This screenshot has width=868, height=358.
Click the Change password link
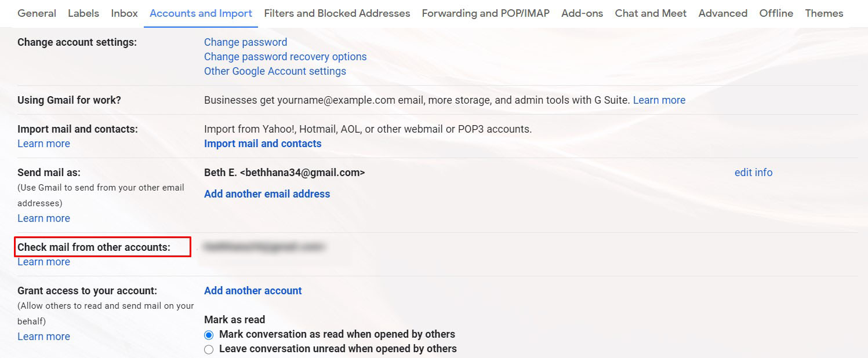coord(245,42)
